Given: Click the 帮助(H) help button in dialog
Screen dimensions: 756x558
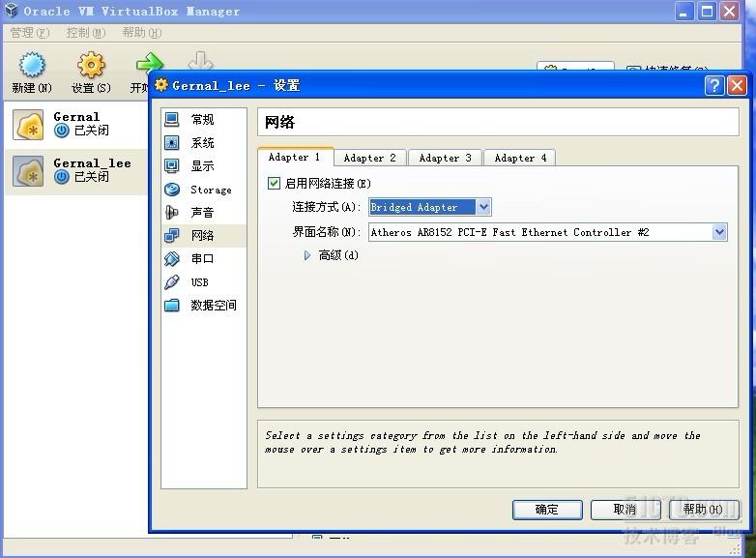Looking at the screenshot, I should pos(704,510).
